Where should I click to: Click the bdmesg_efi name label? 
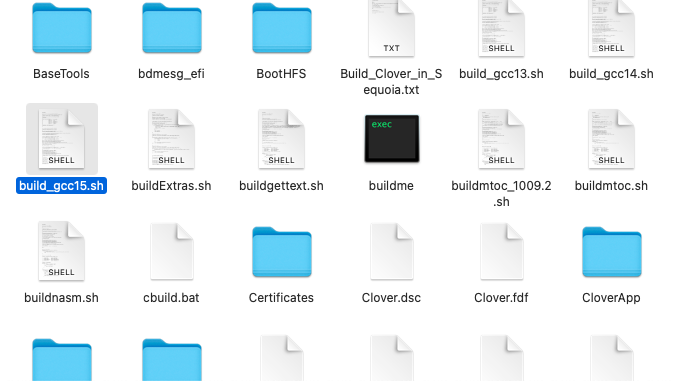pos(172,74)
